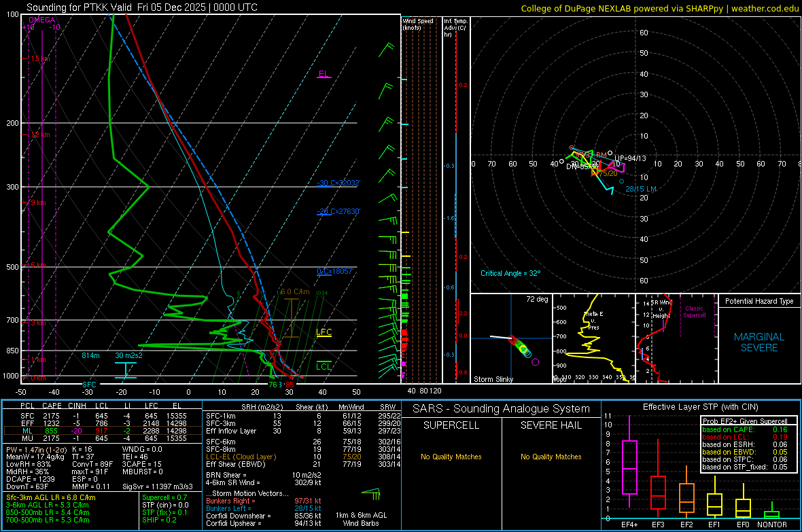Click the 'Critical Angle = 32°' text
Image resolution: width=802 pixels, height=532 pixels.
click(x=510, y=273)
